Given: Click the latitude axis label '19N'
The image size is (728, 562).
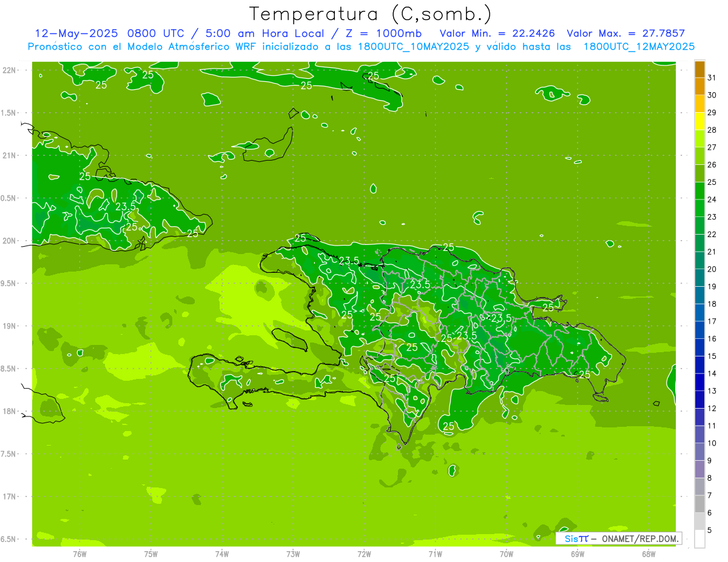Looking at the screenshot, I should pyautogui.click(x=10, y=326).
